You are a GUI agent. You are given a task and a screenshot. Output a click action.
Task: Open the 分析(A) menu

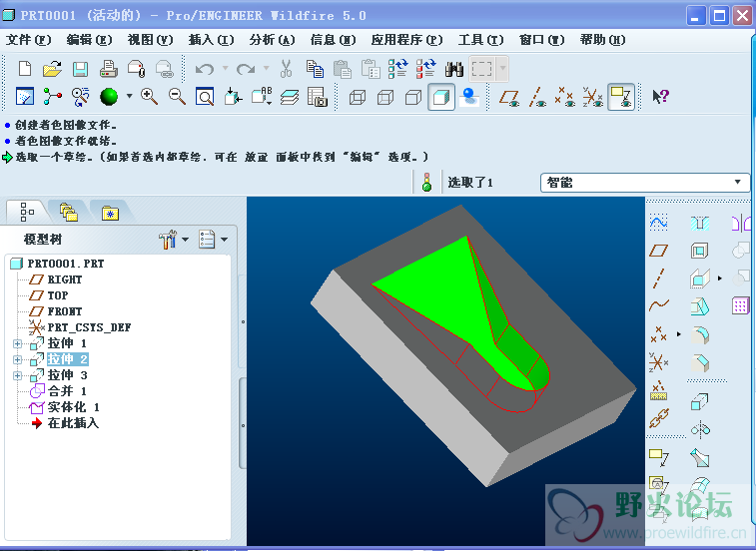point(272,40)
